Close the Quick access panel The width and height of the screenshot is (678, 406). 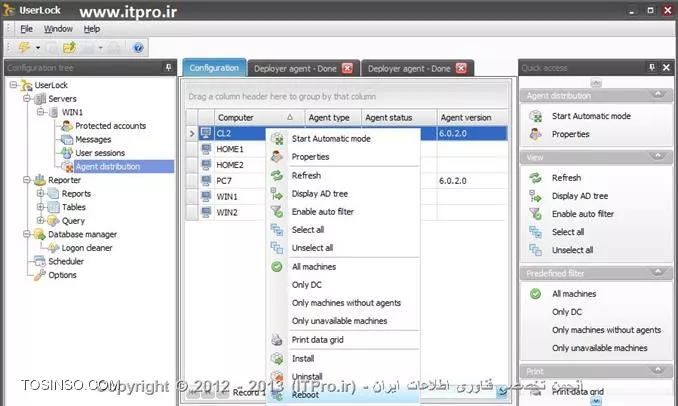(666, 67)
